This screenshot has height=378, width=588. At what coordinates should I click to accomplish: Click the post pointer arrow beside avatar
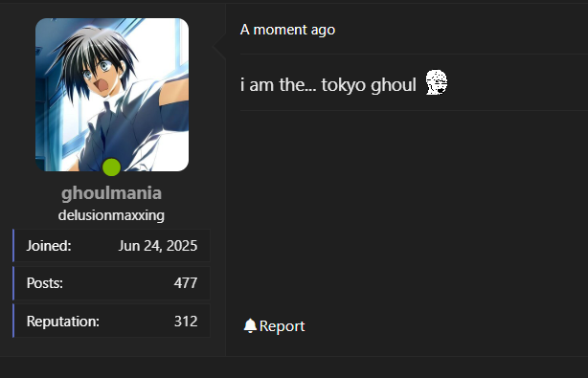[219, 47]
